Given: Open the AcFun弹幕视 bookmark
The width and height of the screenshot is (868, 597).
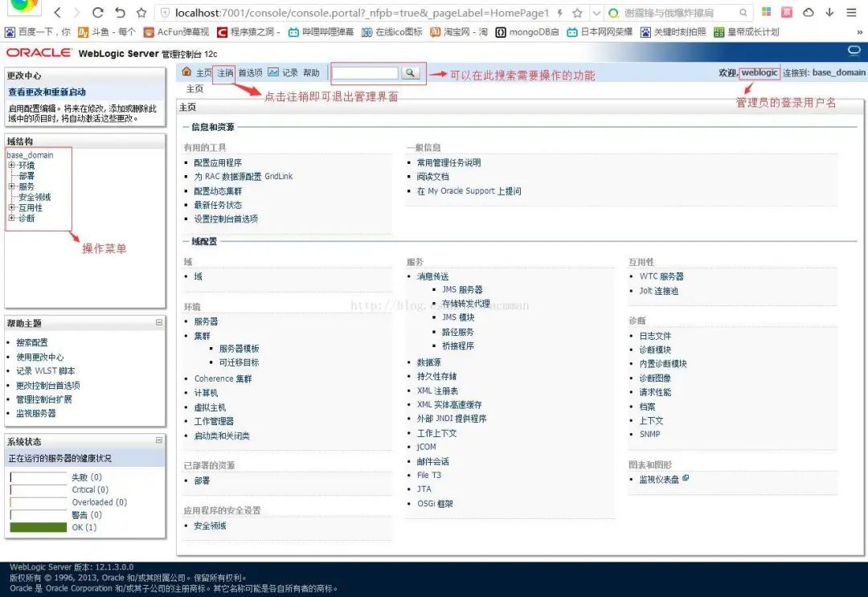Looking at the screenshot, I should click(x=176, y=32).
